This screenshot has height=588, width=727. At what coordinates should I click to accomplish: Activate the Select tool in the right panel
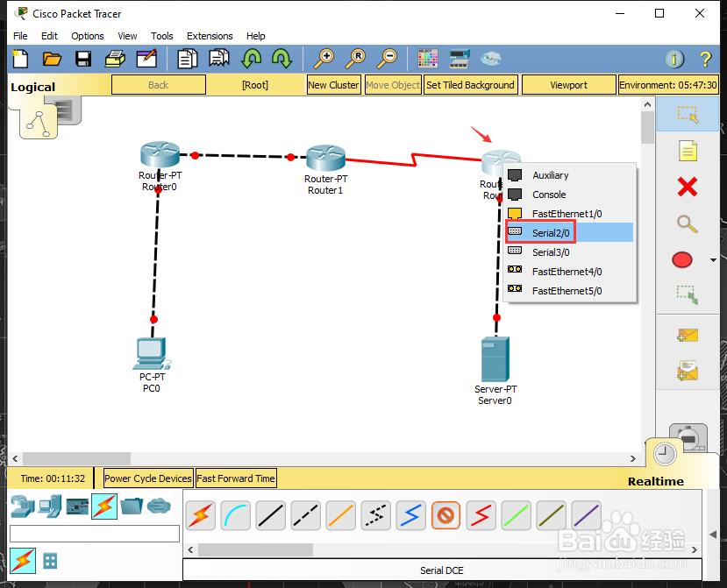coord(688,114)
